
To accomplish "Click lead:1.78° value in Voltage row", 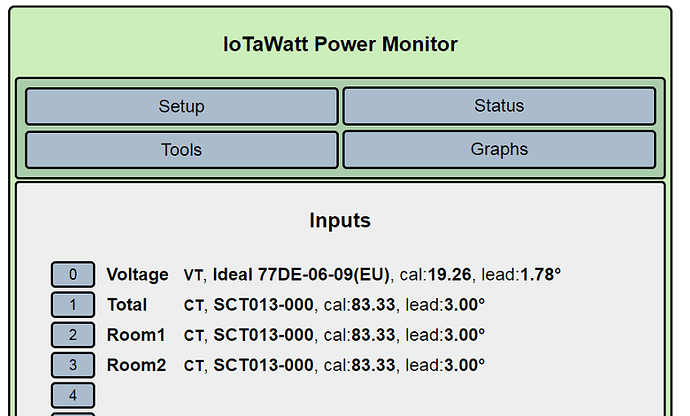I will 521,275.
